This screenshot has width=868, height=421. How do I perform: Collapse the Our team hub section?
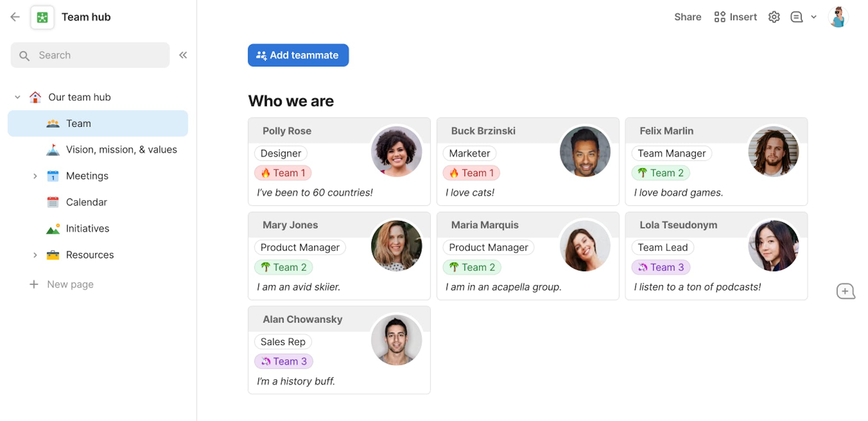tap(17, 97)
